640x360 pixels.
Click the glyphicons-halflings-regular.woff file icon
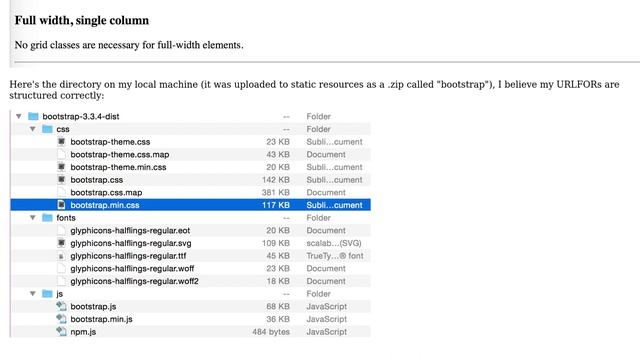click(61, 269)
